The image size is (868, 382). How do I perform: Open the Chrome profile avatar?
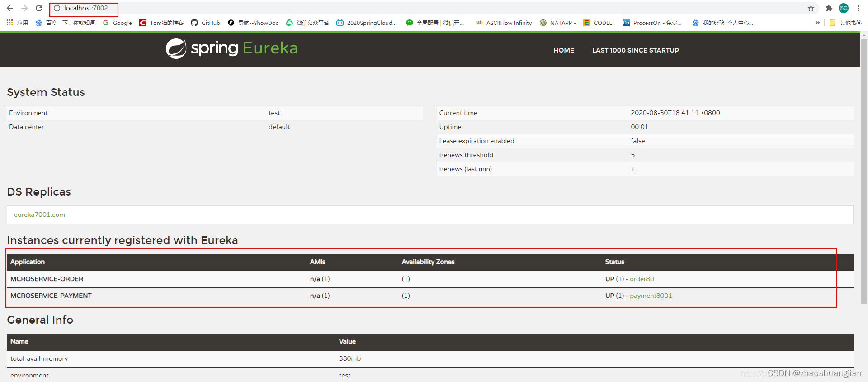[844, 8]
